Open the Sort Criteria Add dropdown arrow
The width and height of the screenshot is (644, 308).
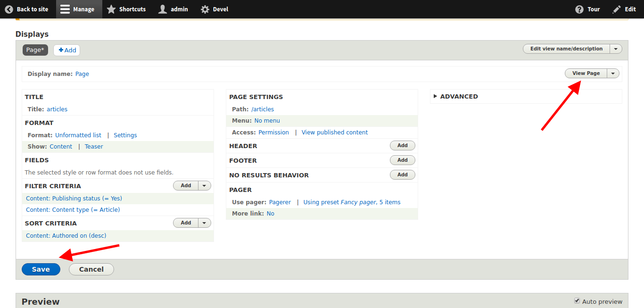point(204,223)
